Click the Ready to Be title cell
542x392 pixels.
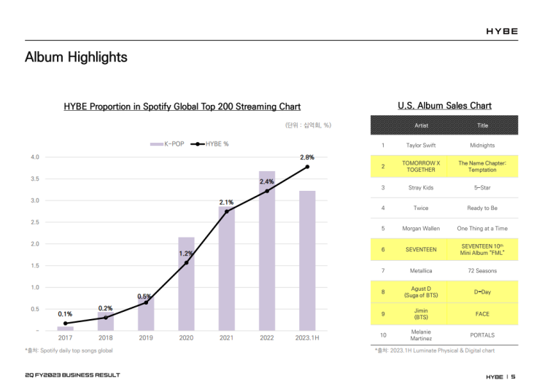coord(482,208)
